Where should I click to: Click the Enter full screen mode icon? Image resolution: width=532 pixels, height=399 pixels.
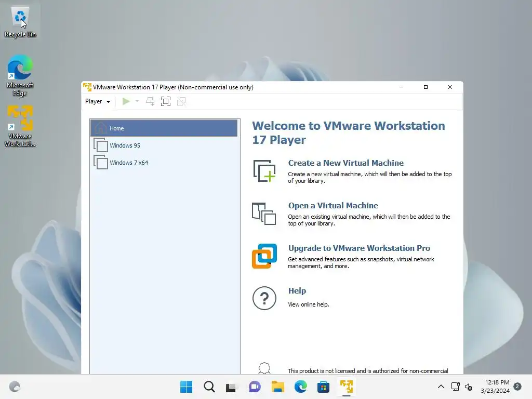[x=166, y=101]
